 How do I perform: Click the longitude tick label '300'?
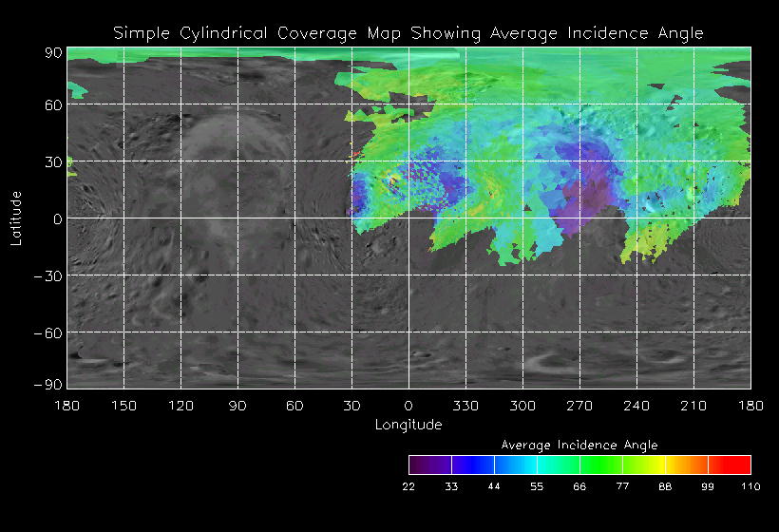point(522,406)
